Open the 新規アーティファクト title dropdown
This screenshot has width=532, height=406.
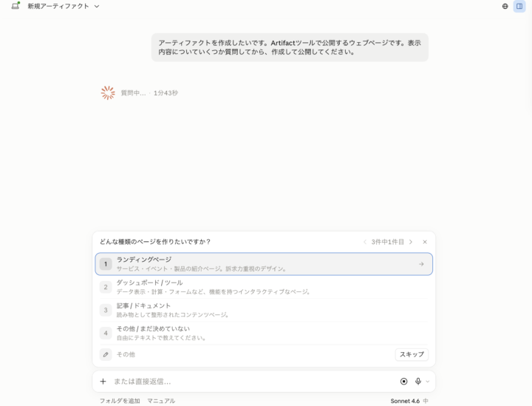tap(64, 6)
